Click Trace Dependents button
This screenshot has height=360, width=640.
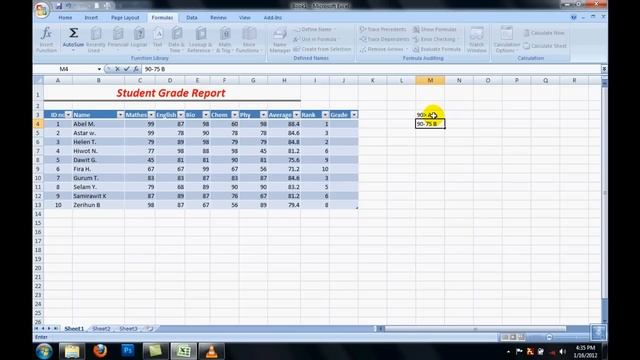(x=384, y=39)
